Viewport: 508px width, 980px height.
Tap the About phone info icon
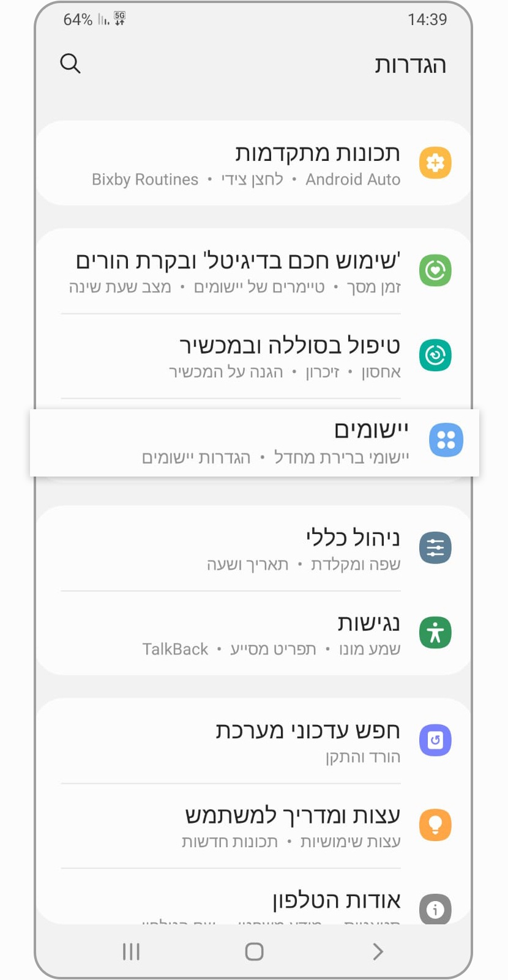435,910
